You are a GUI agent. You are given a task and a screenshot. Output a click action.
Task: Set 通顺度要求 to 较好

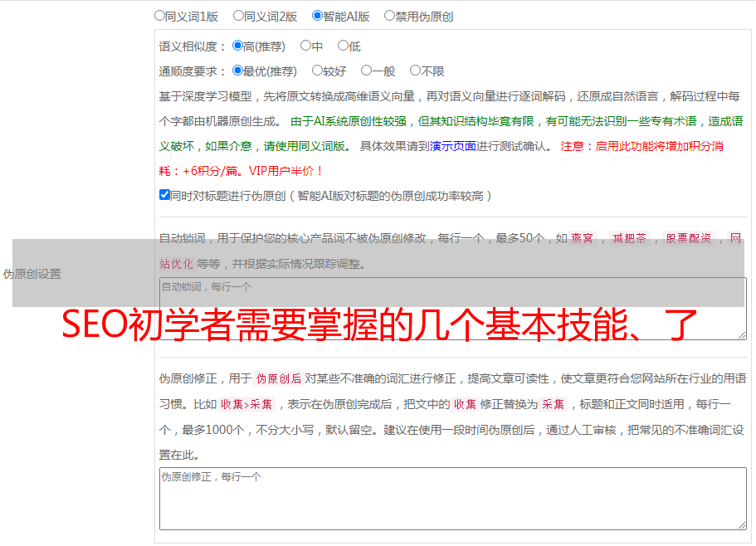(317, 71)
